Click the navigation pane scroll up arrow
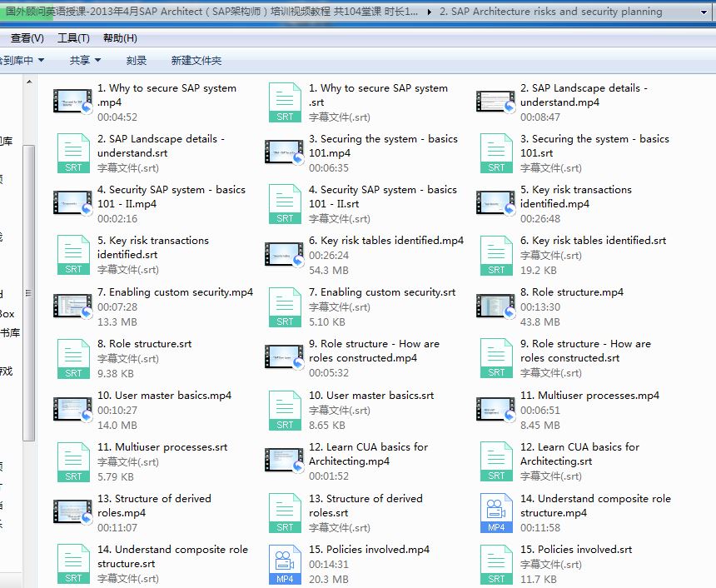This screenshot has height=588, width=716. pos(29,82)
